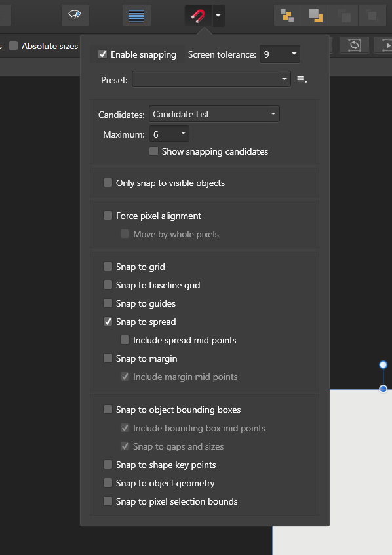Open the preset management list icon beside Preset field

tap(301, 79)
